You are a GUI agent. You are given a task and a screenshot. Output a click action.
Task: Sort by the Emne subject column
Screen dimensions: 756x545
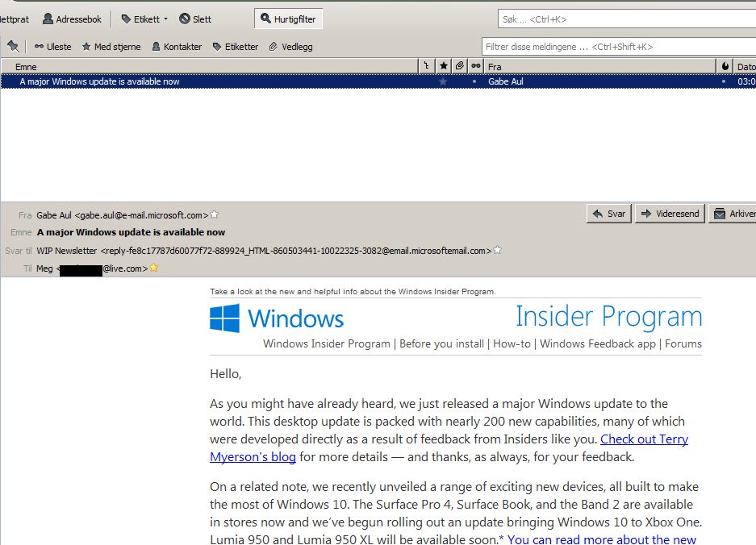[210, 66]
